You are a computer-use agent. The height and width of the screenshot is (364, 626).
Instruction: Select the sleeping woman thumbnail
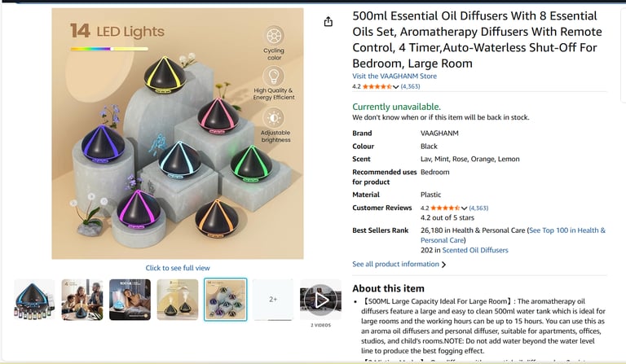(130, 300)
